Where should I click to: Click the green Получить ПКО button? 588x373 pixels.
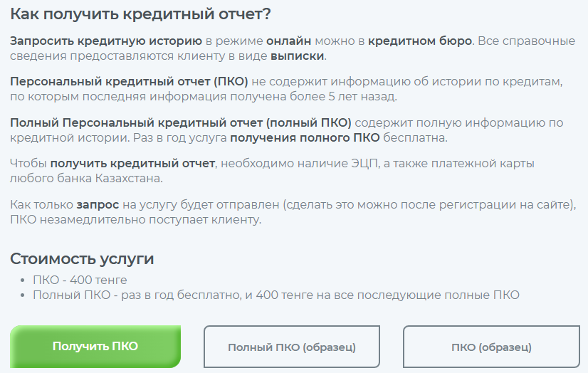tap(95, 347)
